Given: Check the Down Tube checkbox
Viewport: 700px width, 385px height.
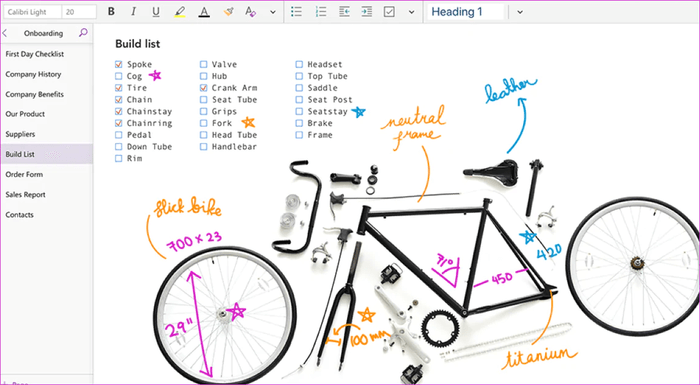Looking at the screenshot, I should coord(118,146).
